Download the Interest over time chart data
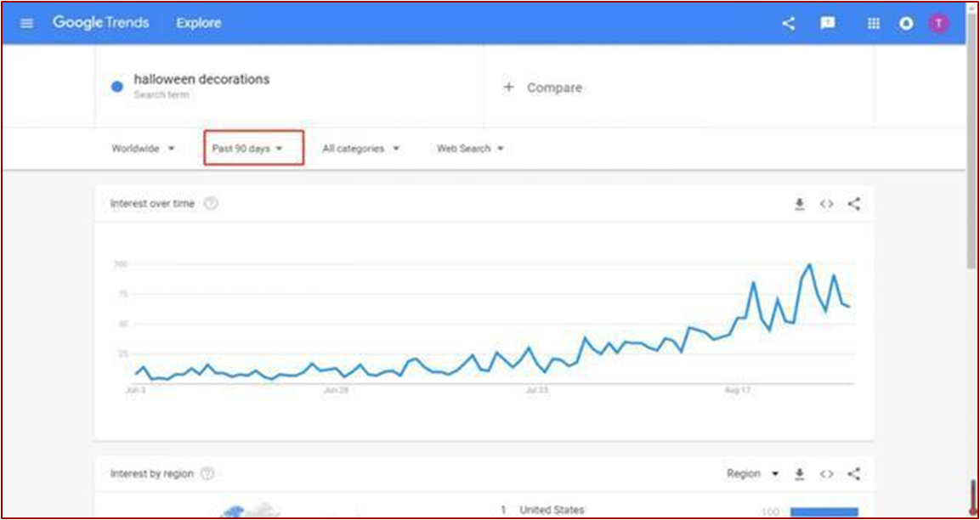 pos(799,204)
